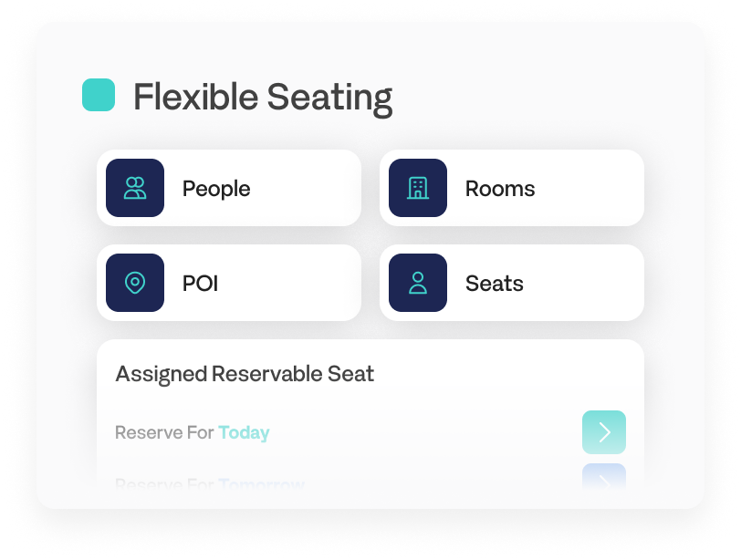Click the POI location pin icon
741x560 pixels.
coord(135,283)
